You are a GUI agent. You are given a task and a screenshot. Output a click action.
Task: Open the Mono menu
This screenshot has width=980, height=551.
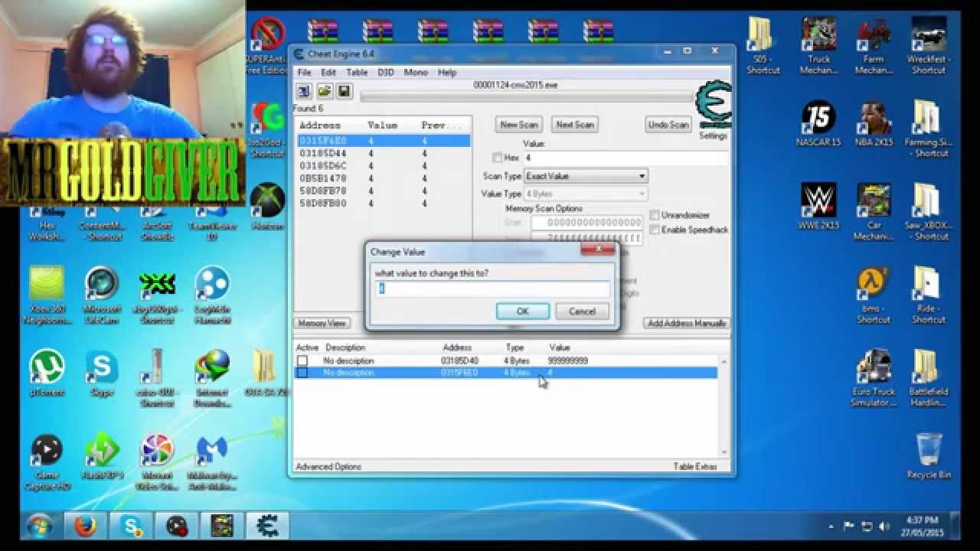tap(416, 73)
